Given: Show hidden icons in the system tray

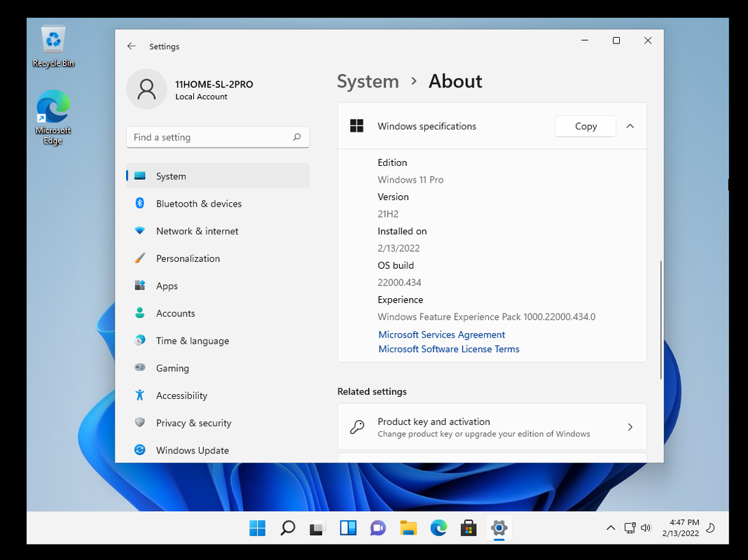Looking at the screenshot, I should (611, 528).
